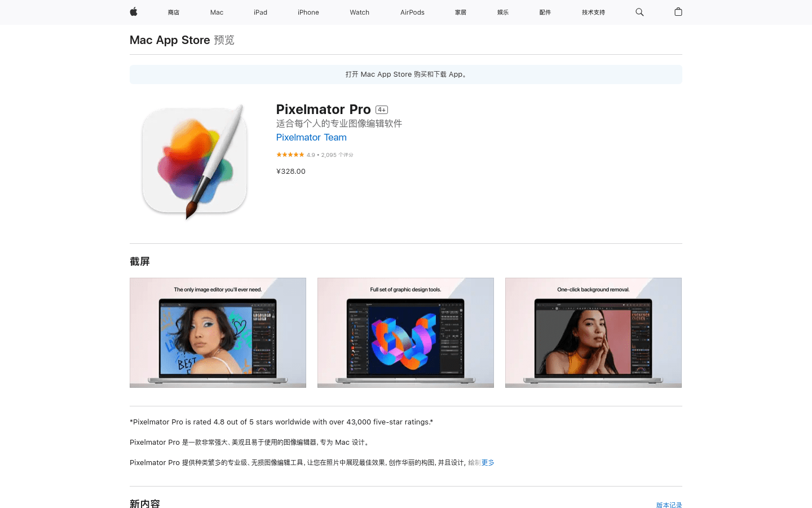
Task: Open the iPad menu item
Action: pyautogui.click(x=261, y=12)
